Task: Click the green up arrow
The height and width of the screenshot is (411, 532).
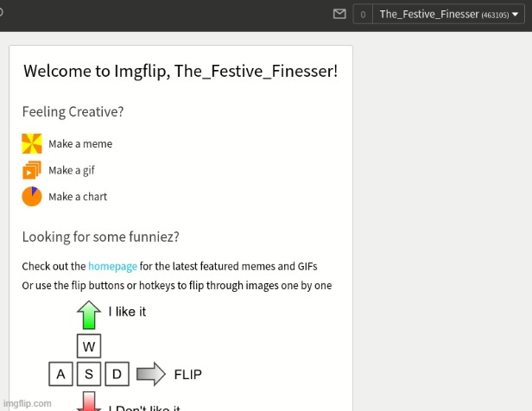Action: [x=89, y=314]
